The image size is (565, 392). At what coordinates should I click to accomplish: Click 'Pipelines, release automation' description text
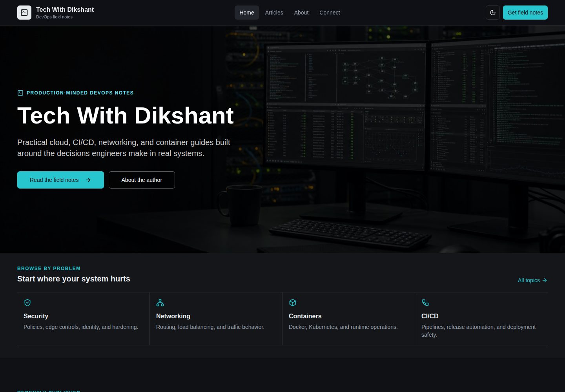478,331
